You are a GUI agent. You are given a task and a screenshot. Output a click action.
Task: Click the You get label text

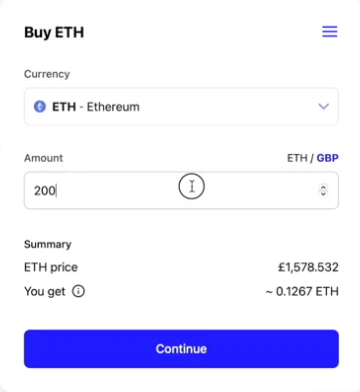[x=45, y=291]
